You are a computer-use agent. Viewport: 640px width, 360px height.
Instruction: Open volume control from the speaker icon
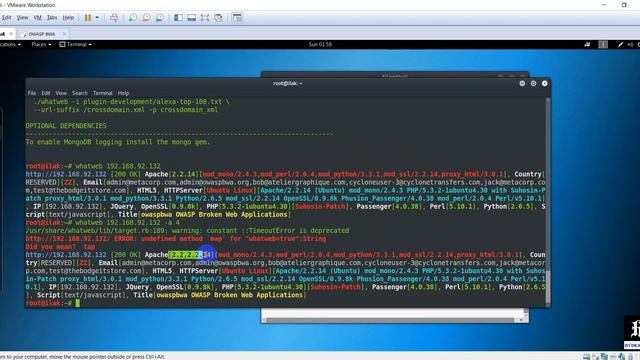point(630,44)
